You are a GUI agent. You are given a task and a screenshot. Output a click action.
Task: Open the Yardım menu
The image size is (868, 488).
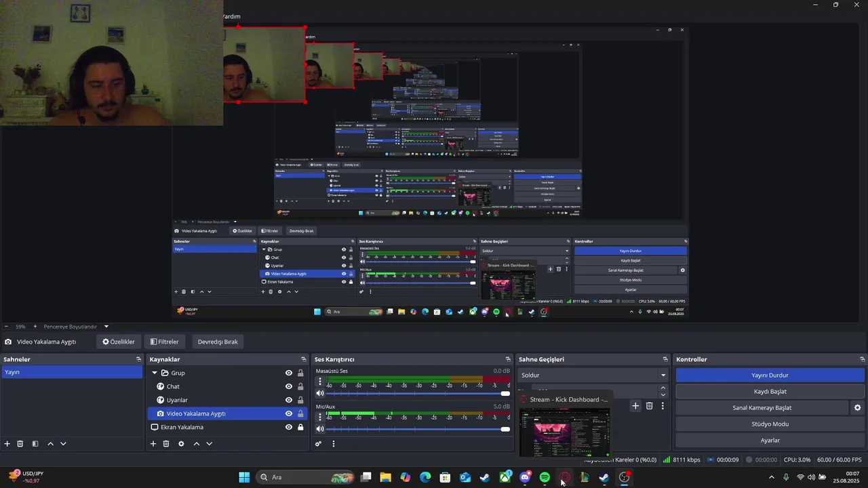pos(231,16)
